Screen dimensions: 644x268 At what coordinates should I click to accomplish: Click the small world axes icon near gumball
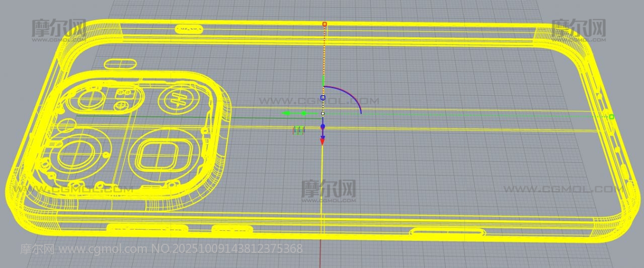299,130
